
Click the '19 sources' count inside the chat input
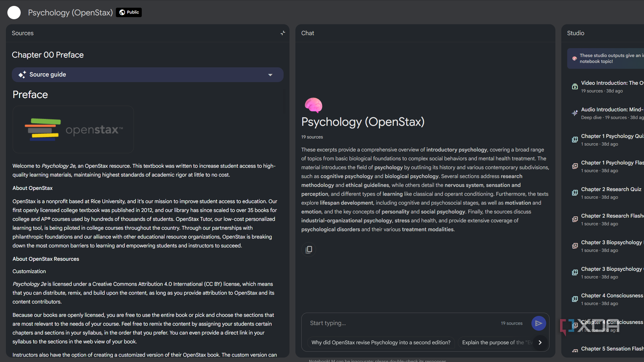tap(512, 323)
